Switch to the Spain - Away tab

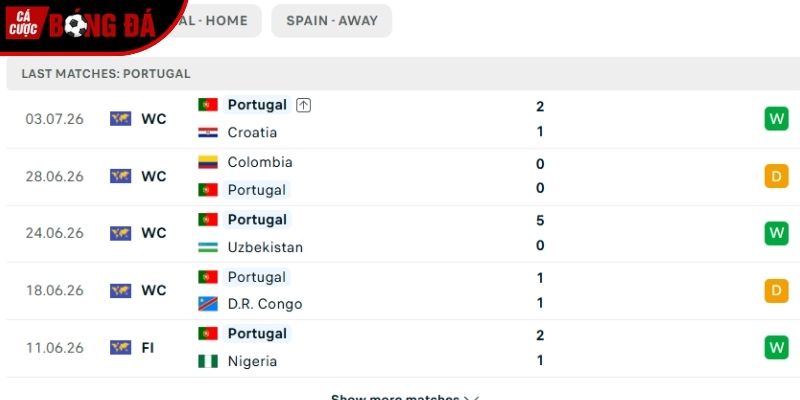(x=332, y=21)
